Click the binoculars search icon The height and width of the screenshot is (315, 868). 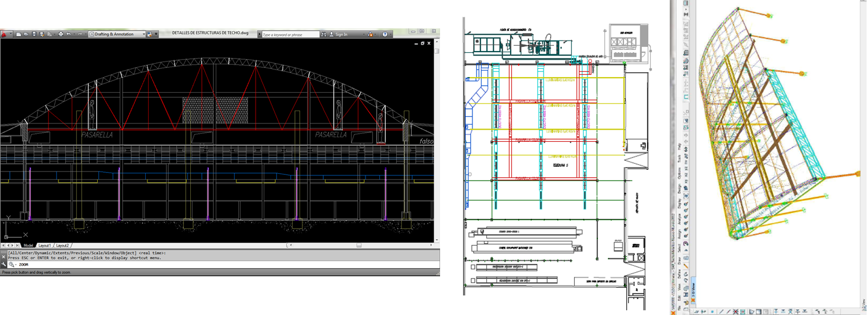point(324,34)
